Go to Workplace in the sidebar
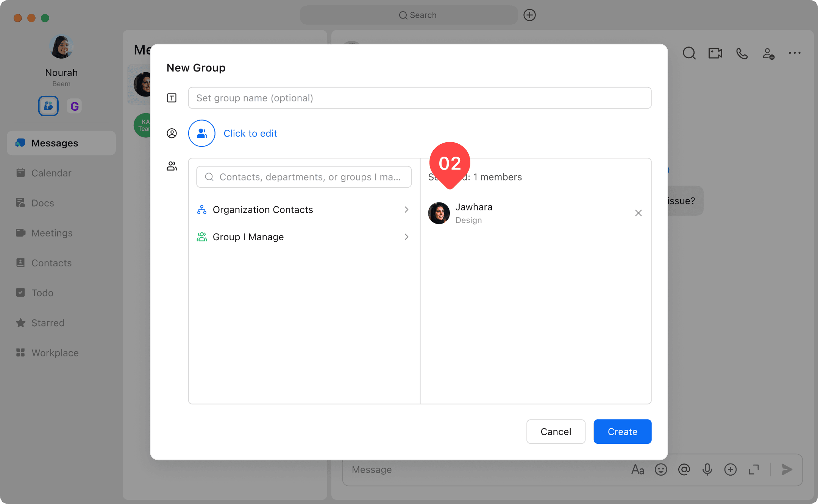Image resolution: width=818 pixels, height=504 pixels. tap(55, 353)
